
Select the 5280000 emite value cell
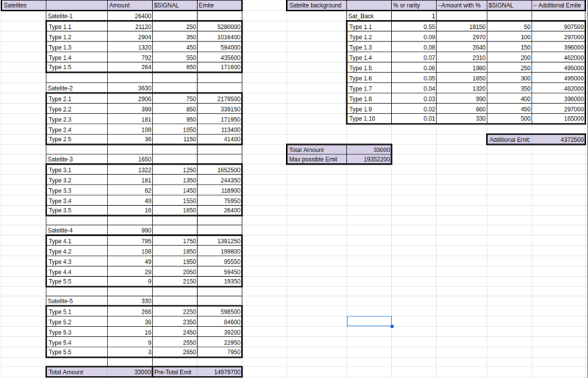219,26
